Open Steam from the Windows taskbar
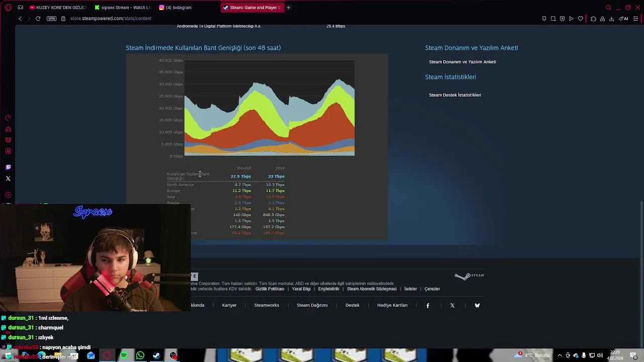644x362 pixels. click(x=156, y=356)
